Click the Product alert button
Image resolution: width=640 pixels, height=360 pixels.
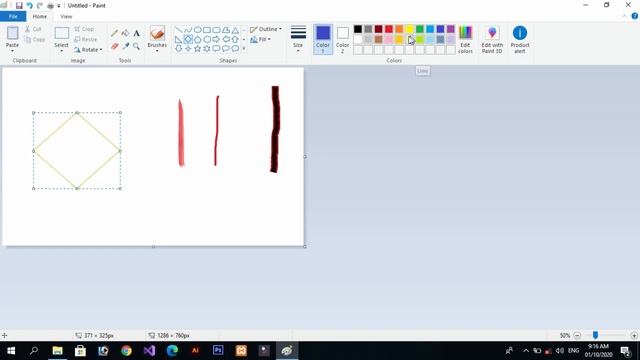tap(520, 39)
